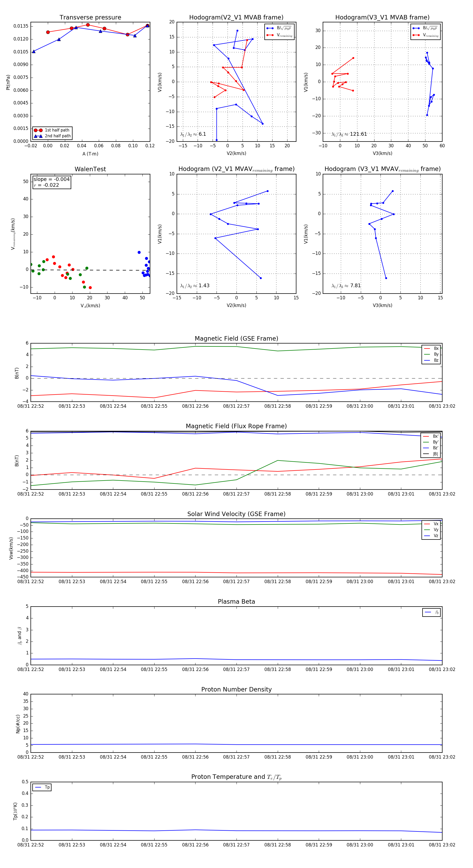Click the 'Magnetic Field (GSE Frame)' title

coord(236,339)
